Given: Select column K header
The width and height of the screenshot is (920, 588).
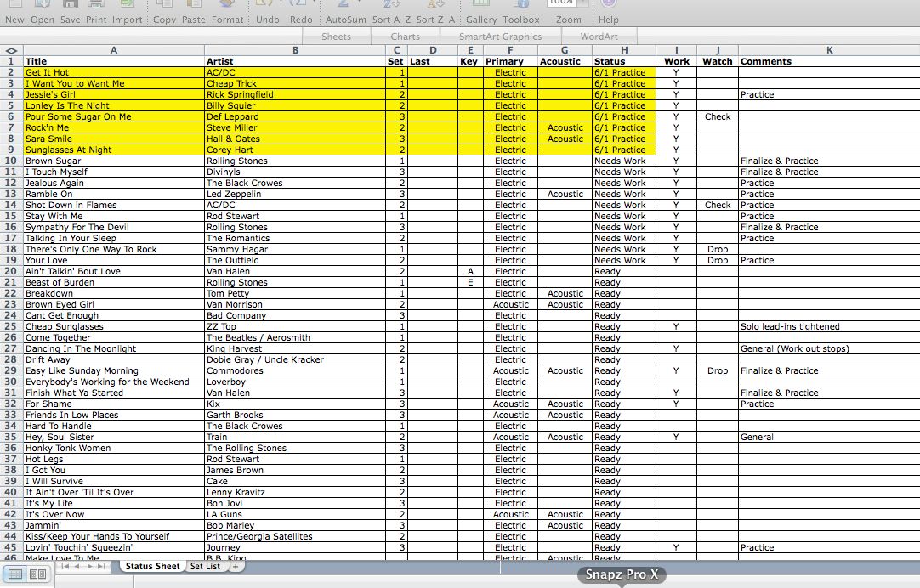Looking at the screenshot, I should tap(829, 50).
